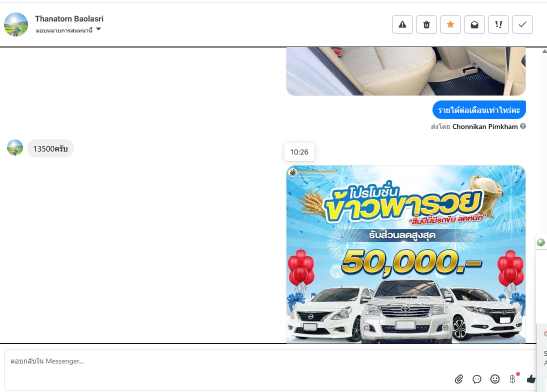
Task: Open the assign conversation dropdown arrow
Action: [98, 29]
